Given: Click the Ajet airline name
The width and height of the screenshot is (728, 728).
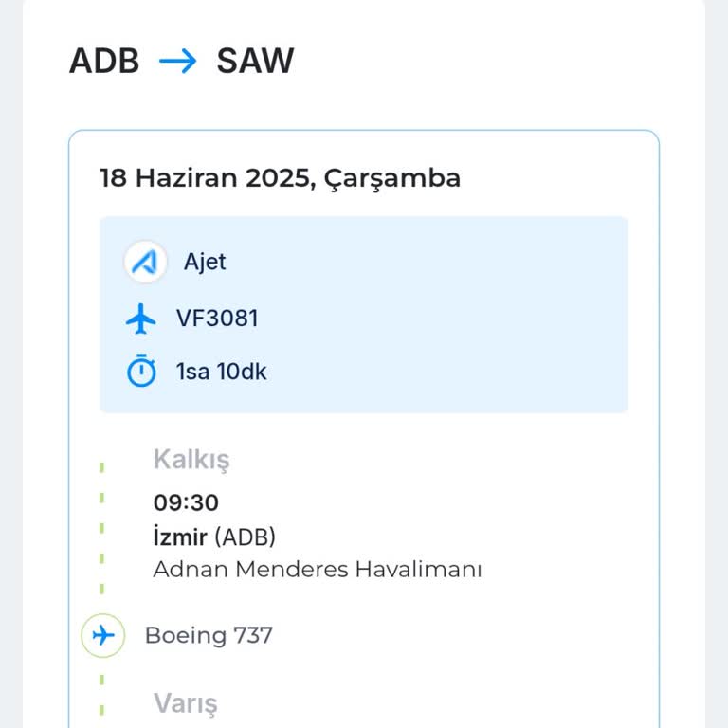Looking at the screenshot, I should pos(205,262).
